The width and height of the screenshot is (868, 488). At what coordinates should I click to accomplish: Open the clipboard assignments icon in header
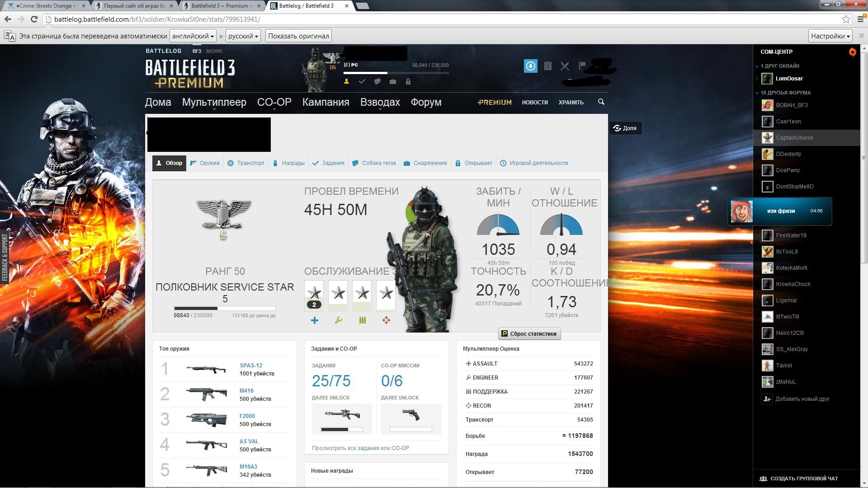pyautogui.click(x=547, y=66)
